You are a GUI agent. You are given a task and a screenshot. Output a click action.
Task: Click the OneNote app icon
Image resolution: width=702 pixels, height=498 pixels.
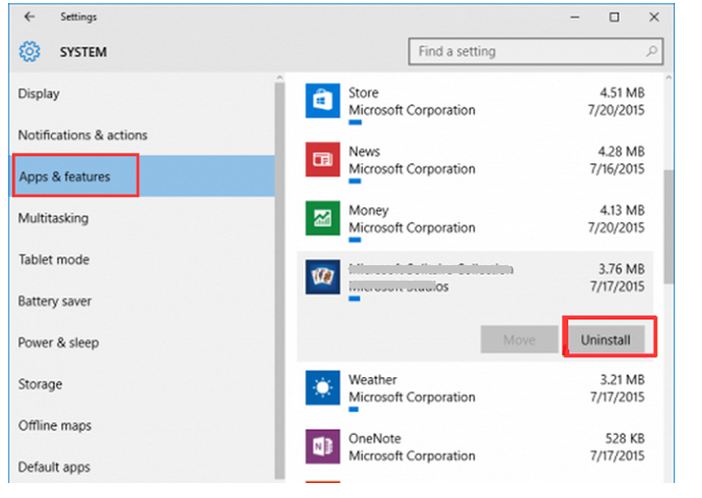[323, 446]
